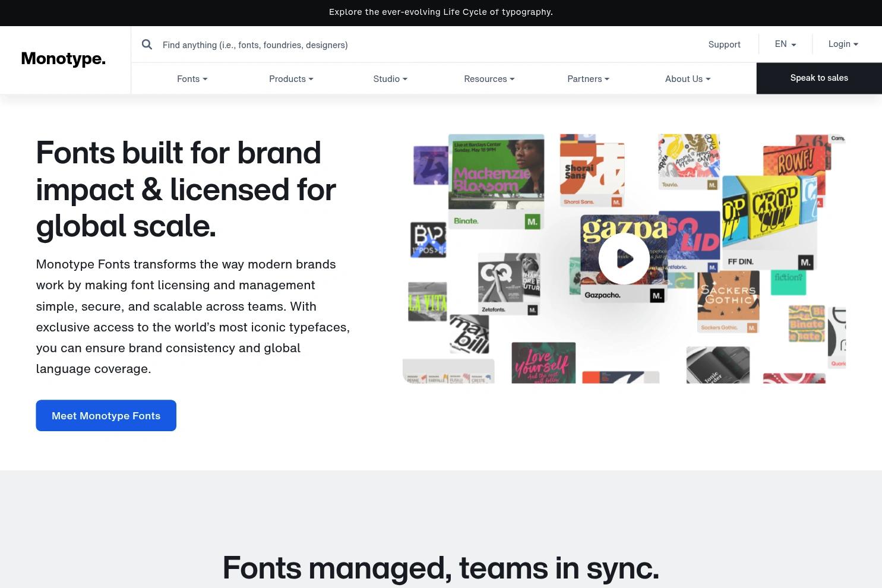Viewport: 882px width, 588px height.
Task: Open the Fonts dropdown menu
Action: tap(192, 78)
